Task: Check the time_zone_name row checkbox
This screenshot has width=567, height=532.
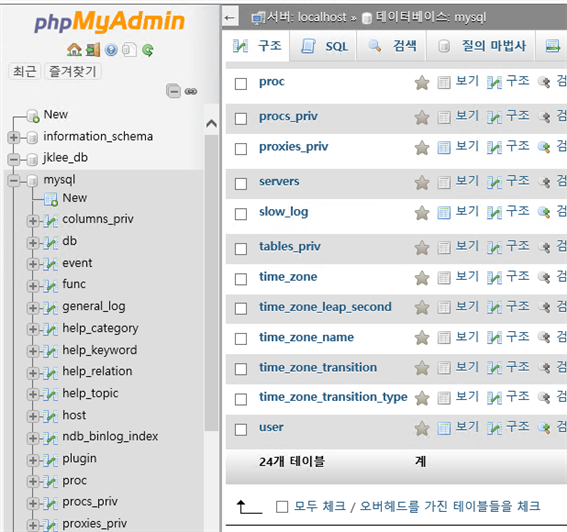Action: 241,339
